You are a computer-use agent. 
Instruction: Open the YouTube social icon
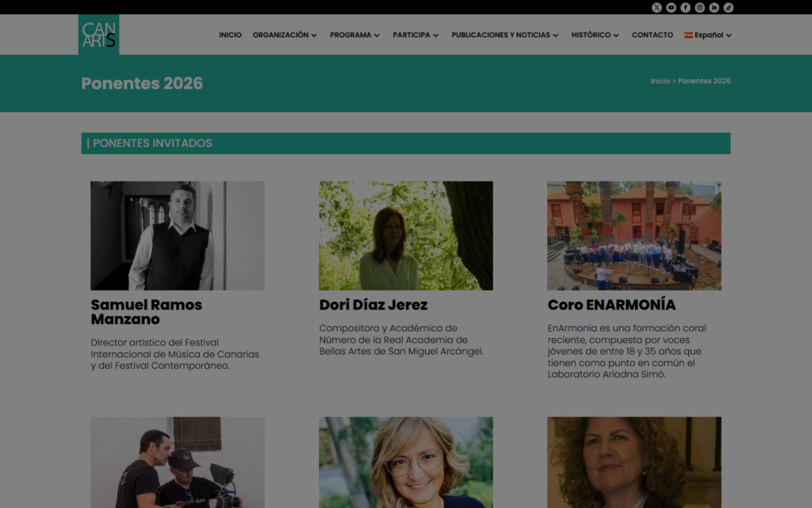tap(671, 7)
